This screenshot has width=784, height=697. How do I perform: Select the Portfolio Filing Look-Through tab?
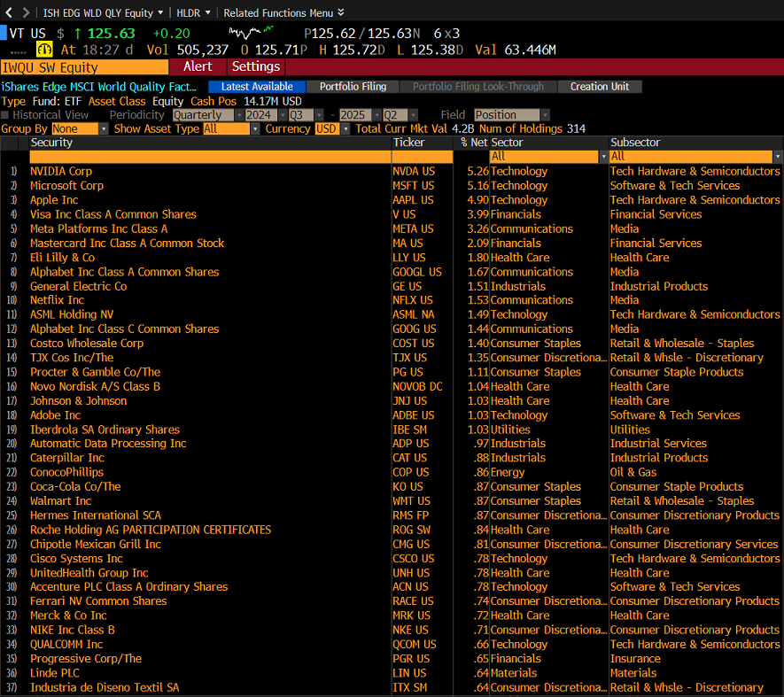pyautogui.click(x=478, y=87)
